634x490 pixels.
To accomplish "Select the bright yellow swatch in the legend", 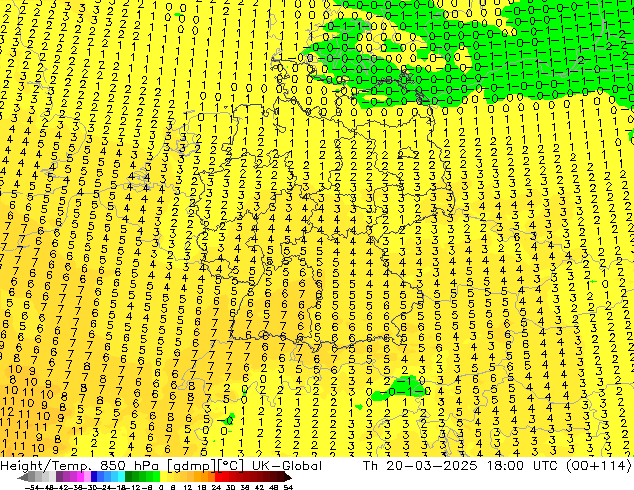I will point(163,477).
